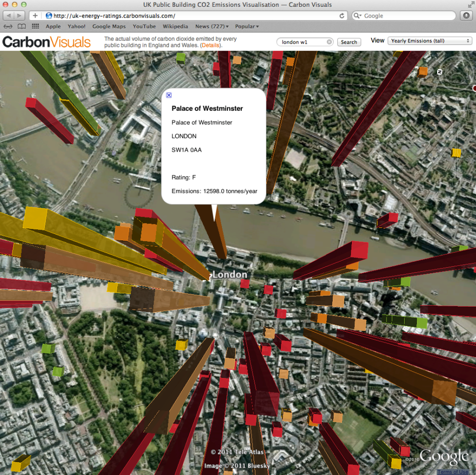476x475 pixels.
Task: Open the Apple bookmark
Action: [53, 27]
